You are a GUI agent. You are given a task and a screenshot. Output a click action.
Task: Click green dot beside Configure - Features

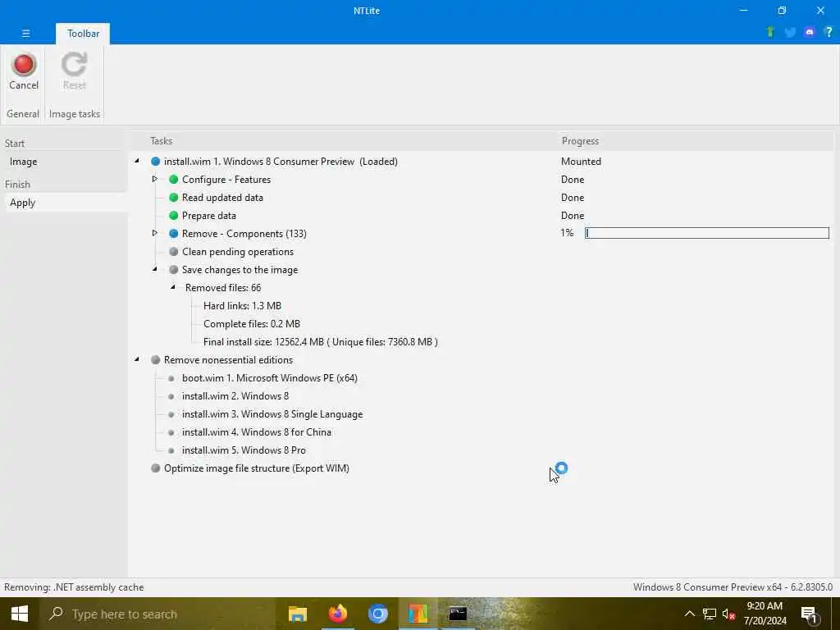coord(174,180)
